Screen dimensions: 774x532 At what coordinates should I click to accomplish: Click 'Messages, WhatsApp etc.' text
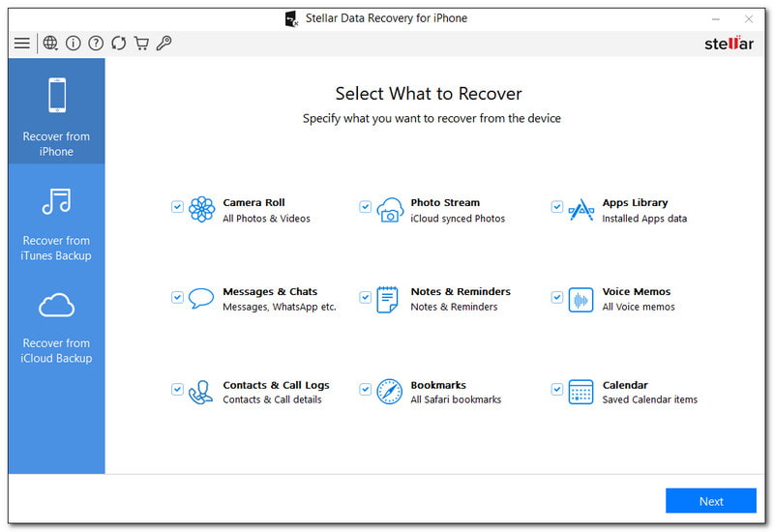click(x=280, y=307)
